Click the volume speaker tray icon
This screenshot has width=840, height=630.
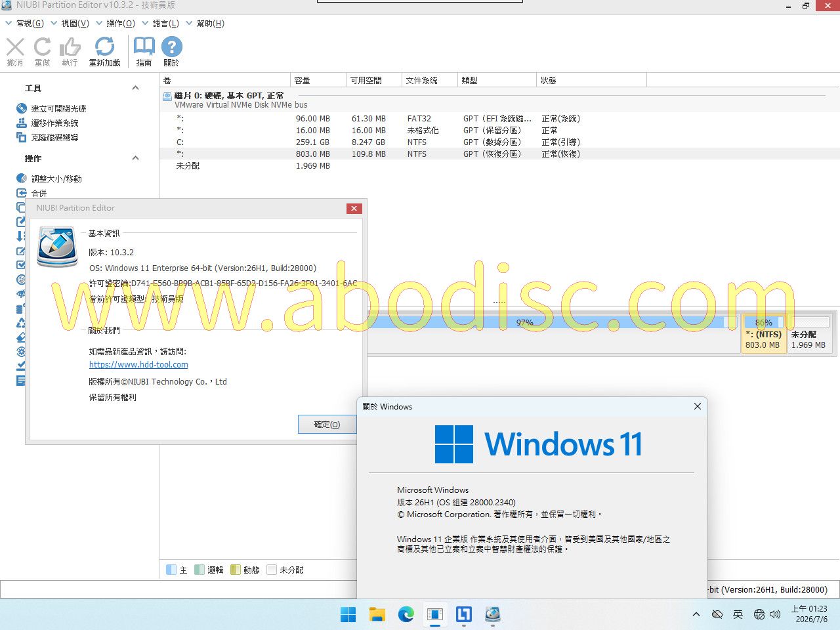[x=775, y=614]
